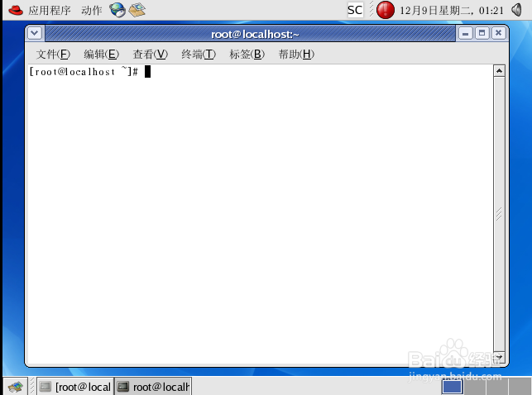Click the terminal prompt input area
This screenshot has height=395, width=532.
[x=261, y=214]
